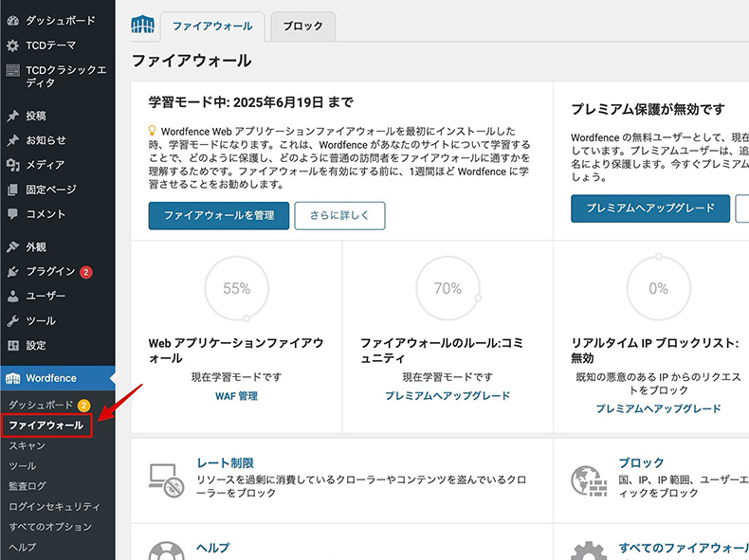Click the plug icon beside プラグイン
Image resolution: width=749 pixels, height=560 pixels.
13,272
